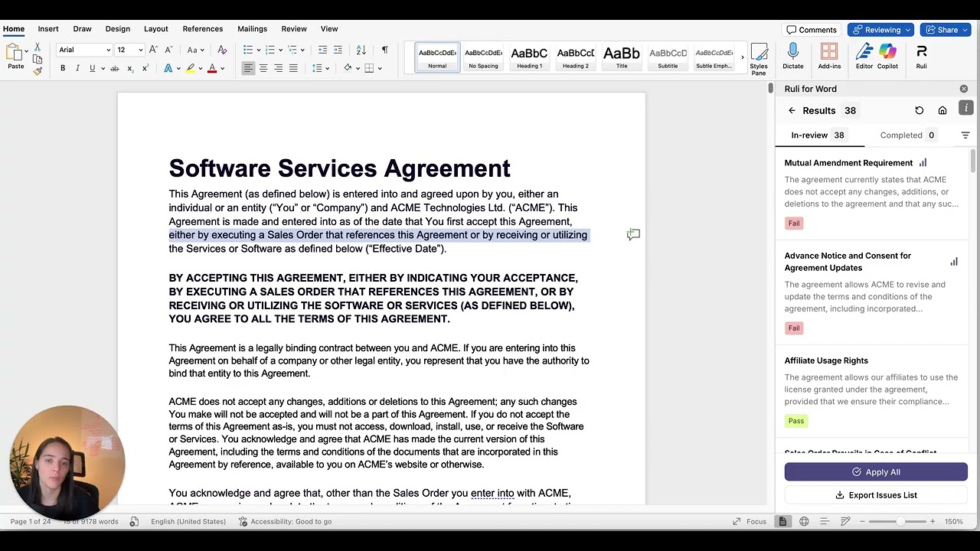The width and height of the screenshot is (980, 551).
Task: Open Copilot from the ribbon
Action: pos(887,57)
